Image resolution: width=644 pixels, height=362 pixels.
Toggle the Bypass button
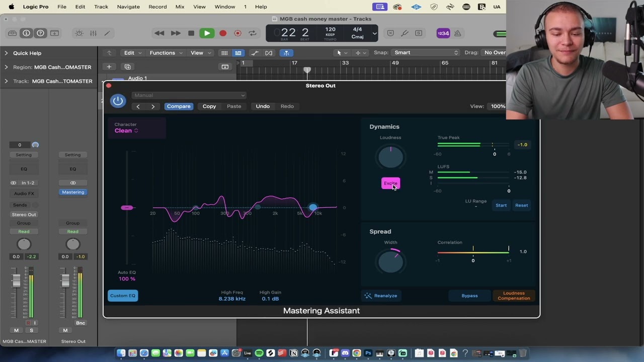pos(469,296)
